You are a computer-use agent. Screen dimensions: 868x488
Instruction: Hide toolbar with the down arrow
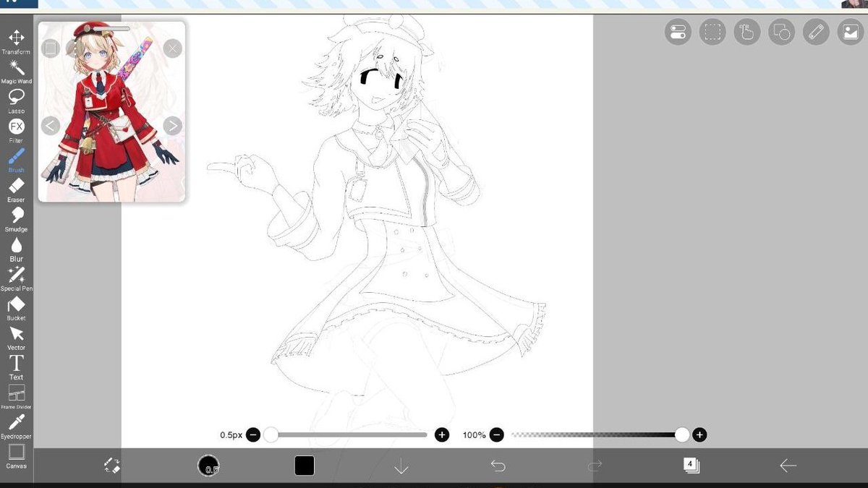[401, 466]
